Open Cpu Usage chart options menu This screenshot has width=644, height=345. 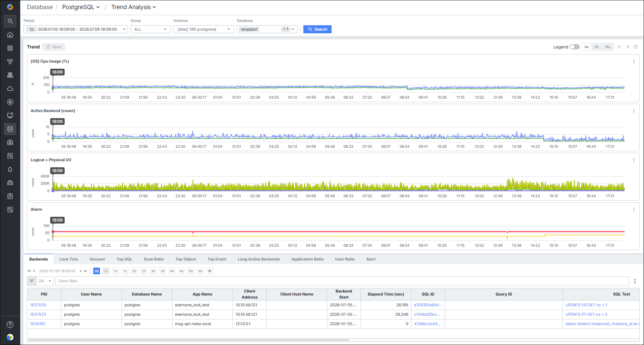(634, 61)
